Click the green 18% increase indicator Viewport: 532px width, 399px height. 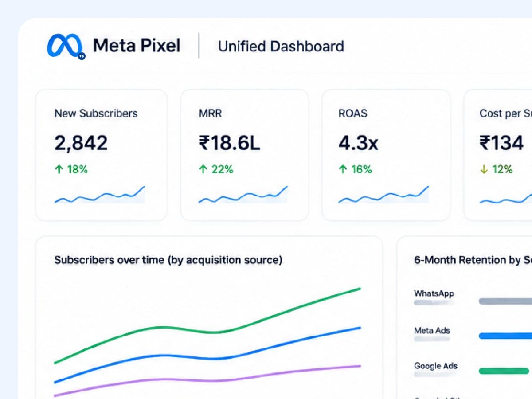point(71,169)
